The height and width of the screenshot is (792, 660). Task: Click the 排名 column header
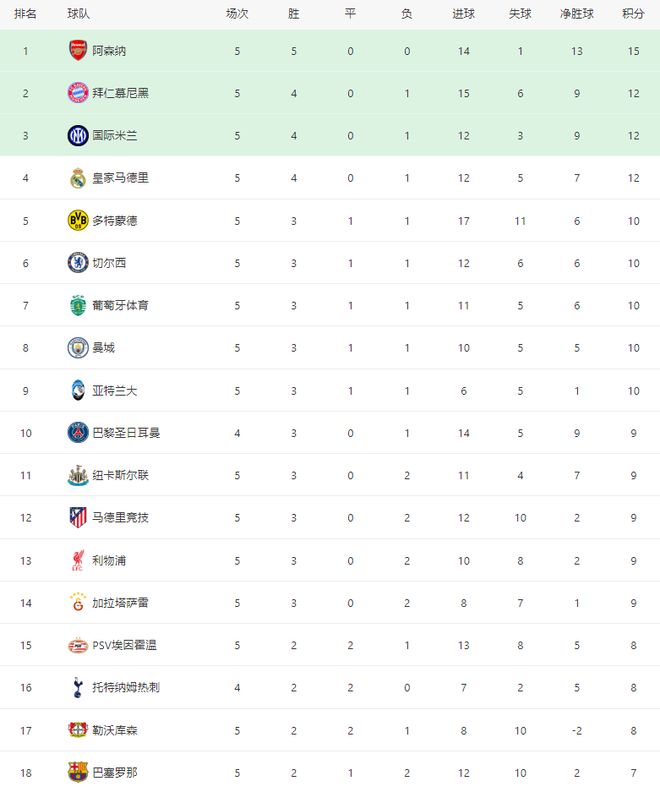26,14
